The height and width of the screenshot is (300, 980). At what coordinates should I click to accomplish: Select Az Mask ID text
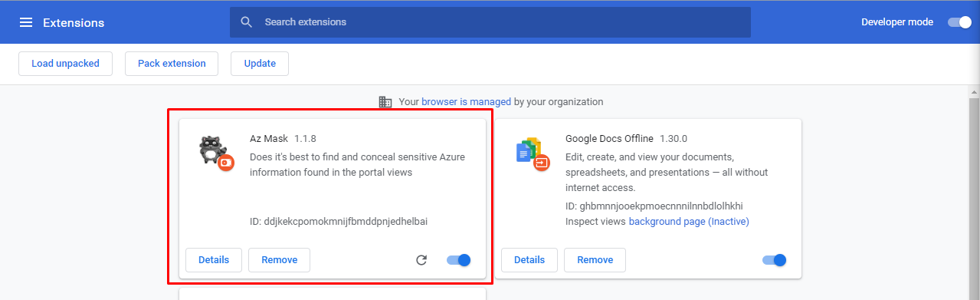pos(339,222)
